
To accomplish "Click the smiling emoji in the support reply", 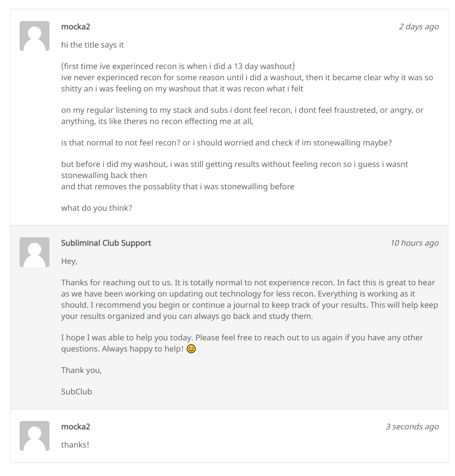I will coord(191,349).
